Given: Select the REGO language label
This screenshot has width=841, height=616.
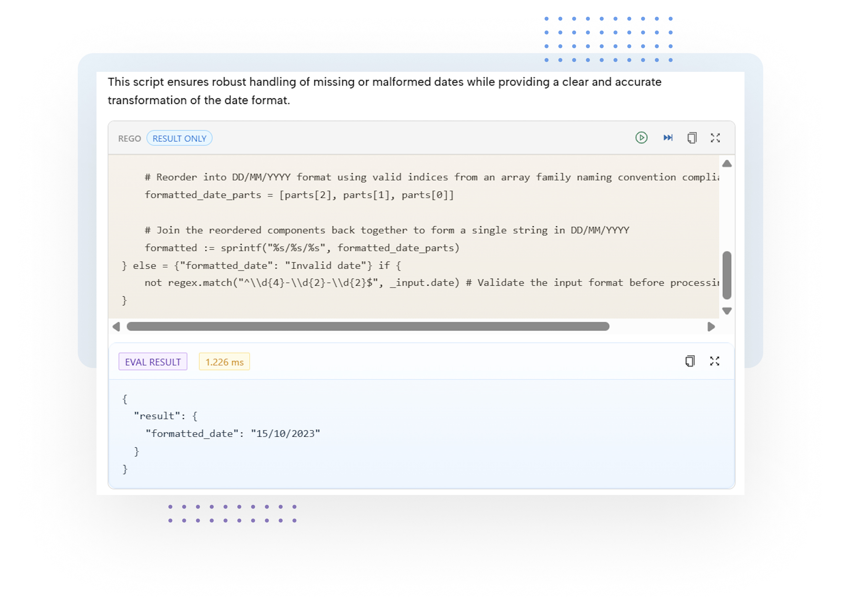Looking at the screenshot, I should (x=129, y=138).
